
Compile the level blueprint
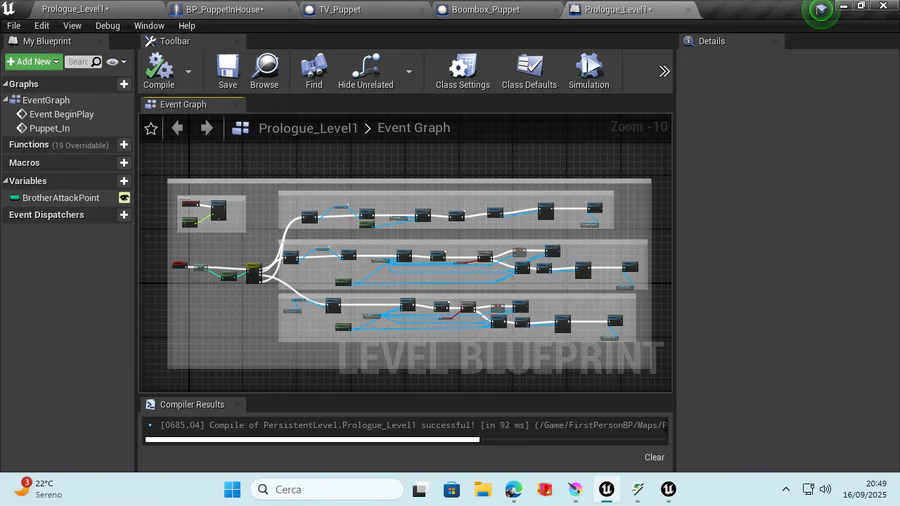(159, 71)
